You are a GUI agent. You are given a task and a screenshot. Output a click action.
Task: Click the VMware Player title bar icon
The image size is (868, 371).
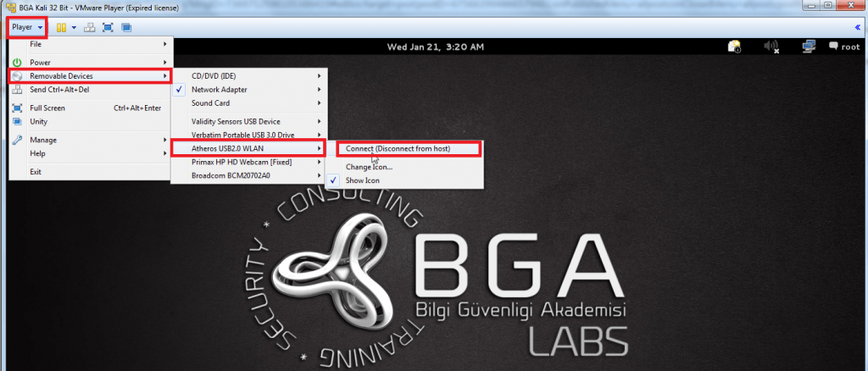point(10,8)
